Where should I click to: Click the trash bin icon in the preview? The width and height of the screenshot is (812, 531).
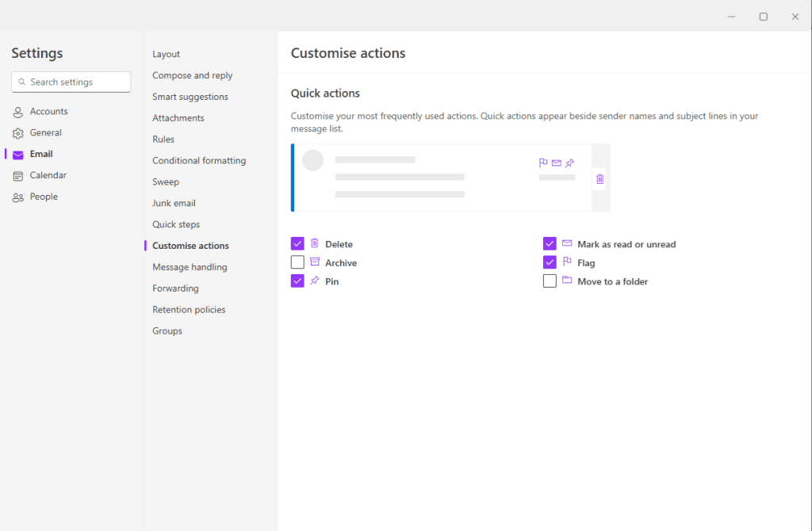pos(599,179)
